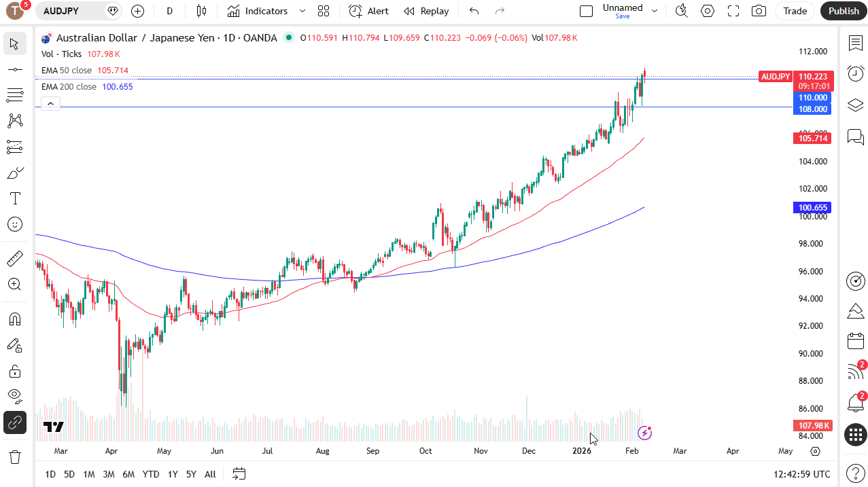Open the emoji and icons tool
This screenshot has width=868, height=487.
coord(14,224)
